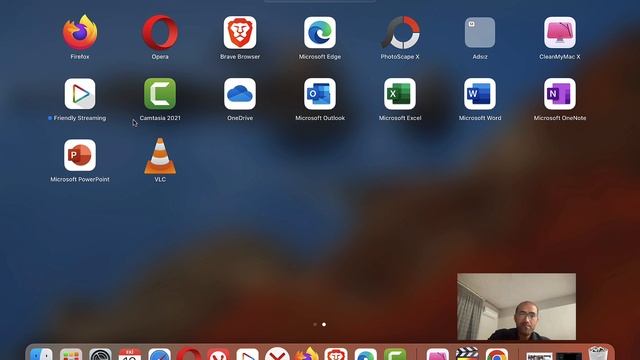Click the Opera icon in the Dock
Viewport: 640px width, 360px height.
(189, 354)
